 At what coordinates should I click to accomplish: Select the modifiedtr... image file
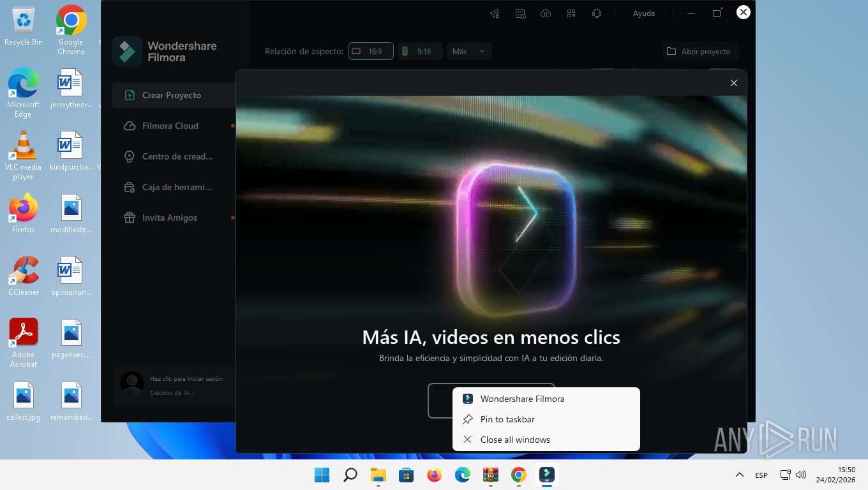click(71, 214)
